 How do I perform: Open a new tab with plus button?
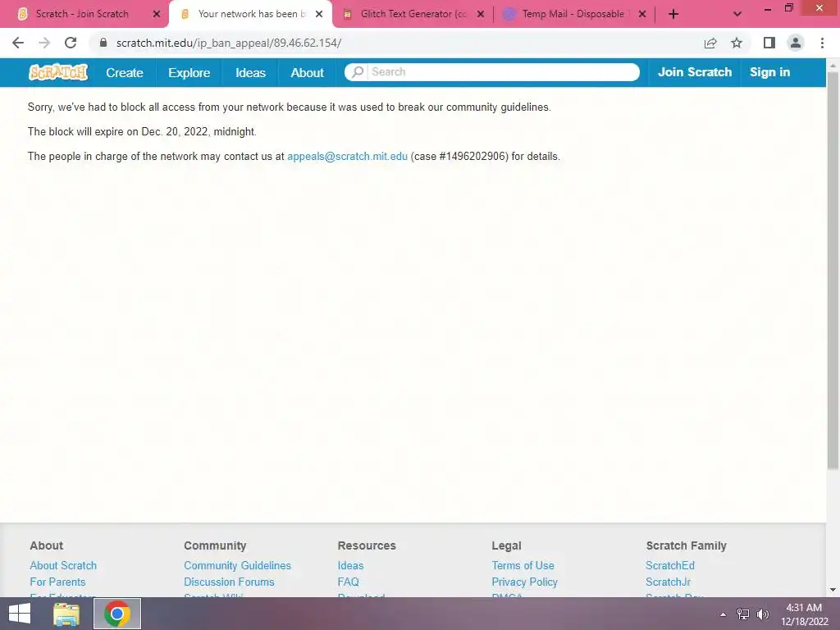point(673,14)
